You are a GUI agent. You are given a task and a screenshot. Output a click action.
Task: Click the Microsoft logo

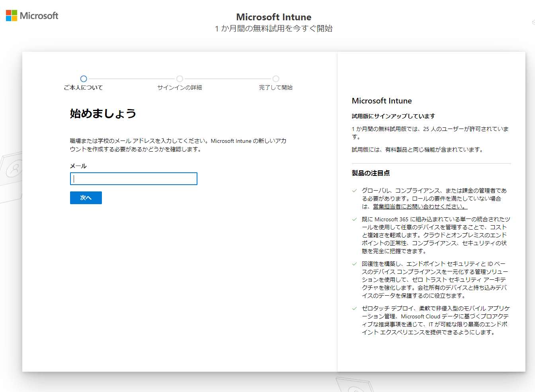tap(32, 16)
